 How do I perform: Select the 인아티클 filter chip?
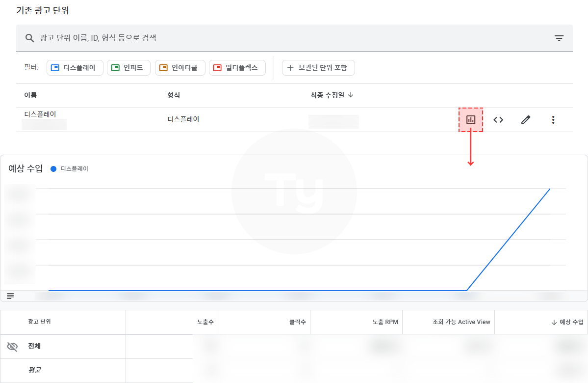pyautogui.click(x=180, y=68)
